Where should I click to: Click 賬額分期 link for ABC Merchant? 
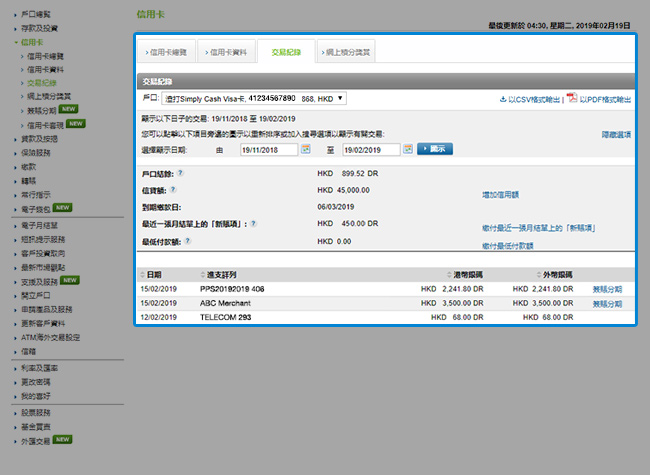tap(607, 302)
